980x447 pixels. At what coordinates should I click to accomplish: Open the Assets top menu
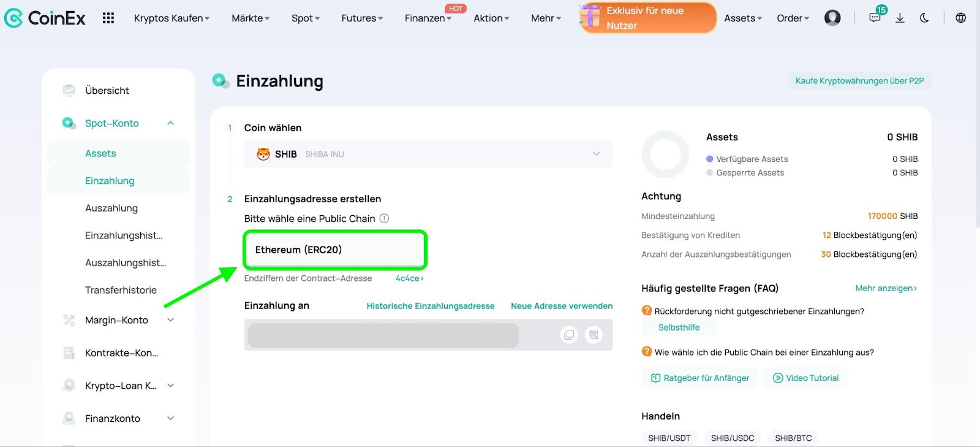[743, 18]
